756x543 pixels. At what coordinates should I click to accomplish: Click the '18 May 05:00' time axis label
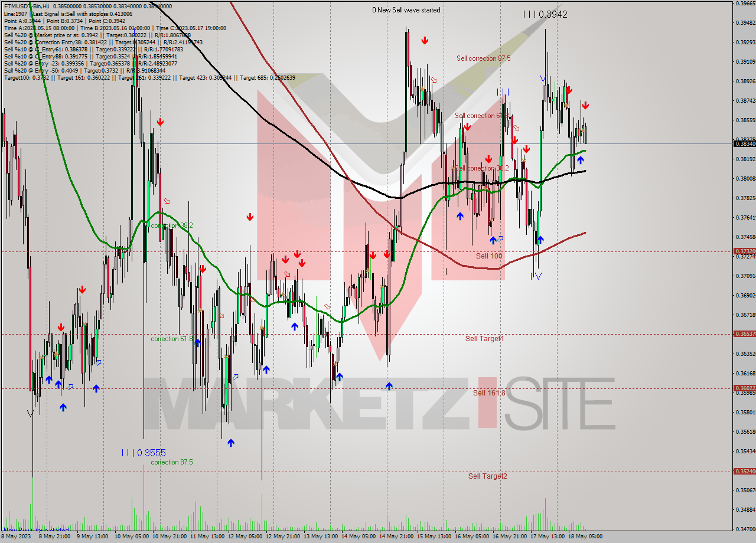(x=585, y=537)
